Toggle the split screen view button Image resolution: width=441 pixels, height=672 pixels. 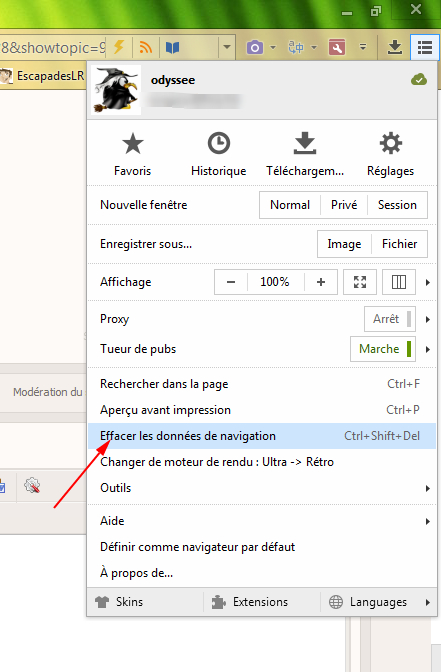399,282
